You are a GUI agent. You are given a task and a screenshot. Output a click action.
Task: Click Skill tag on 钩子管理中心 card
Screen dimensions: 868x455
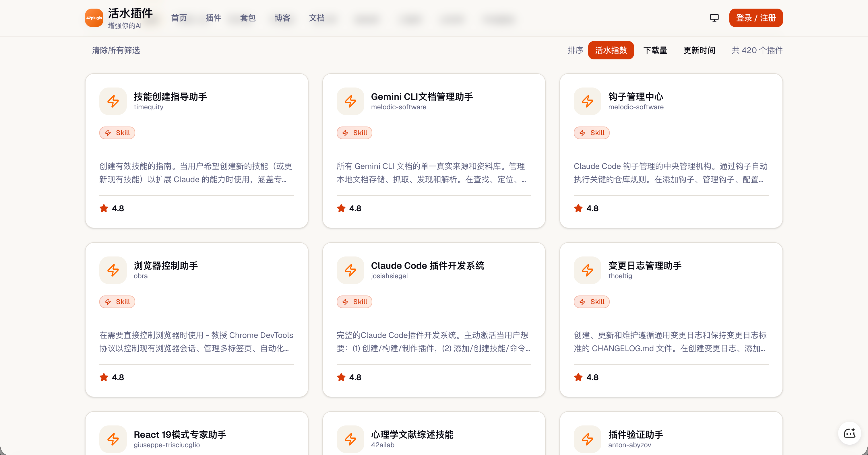tap(591, 133)
